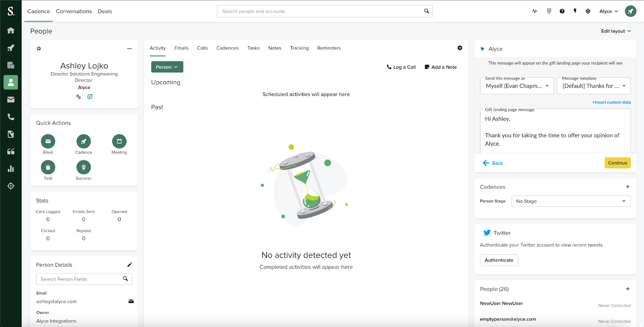Open the rocket Cadences sidebar icon
Screen dimensions: 644x327
(x=11, y=48)
